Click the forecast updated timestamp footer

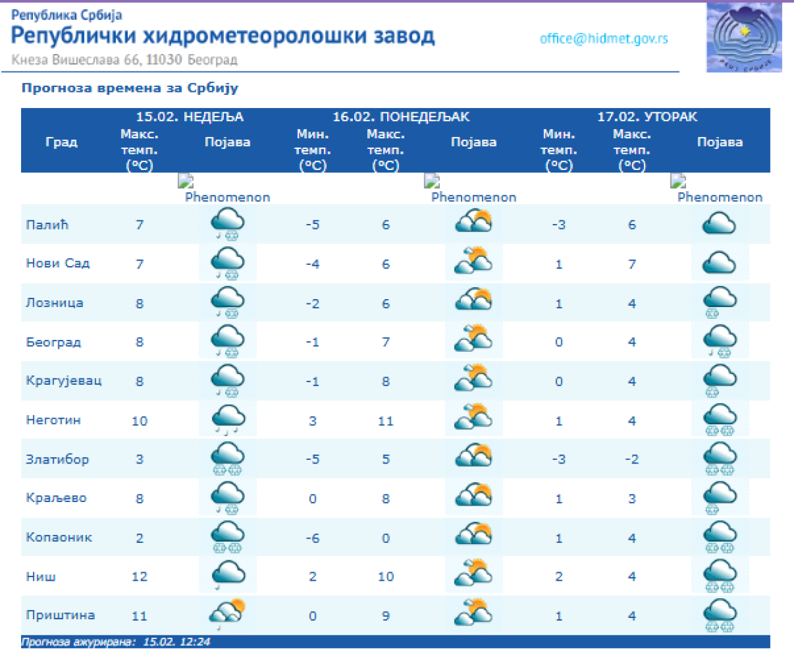116,642
